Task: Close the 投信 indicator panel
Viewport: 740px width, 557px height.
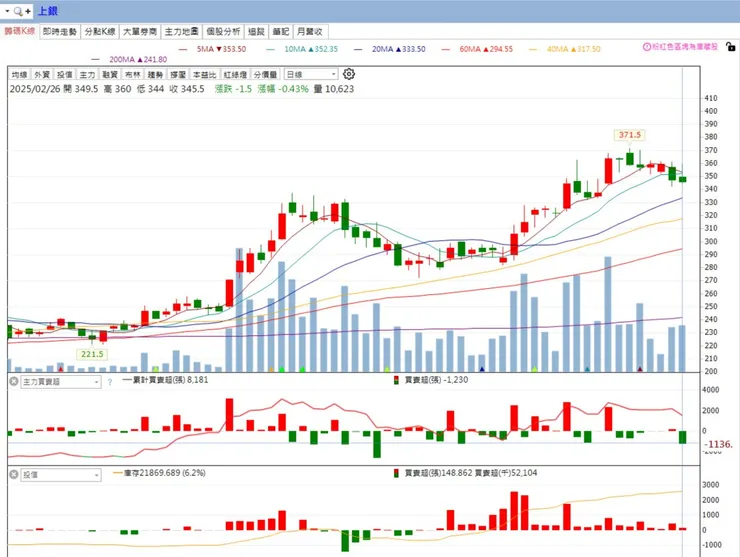Action: tap(14, 474)
